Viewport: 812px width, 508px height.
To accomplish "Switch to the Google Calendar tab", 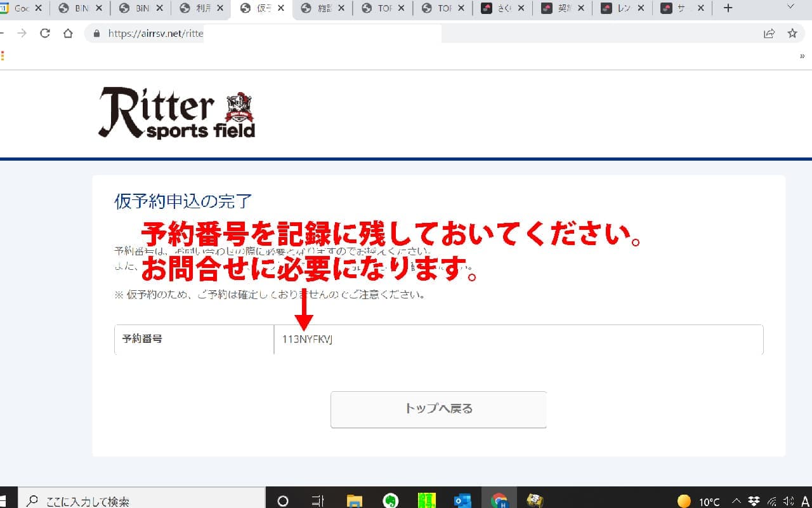I will 19,8.
